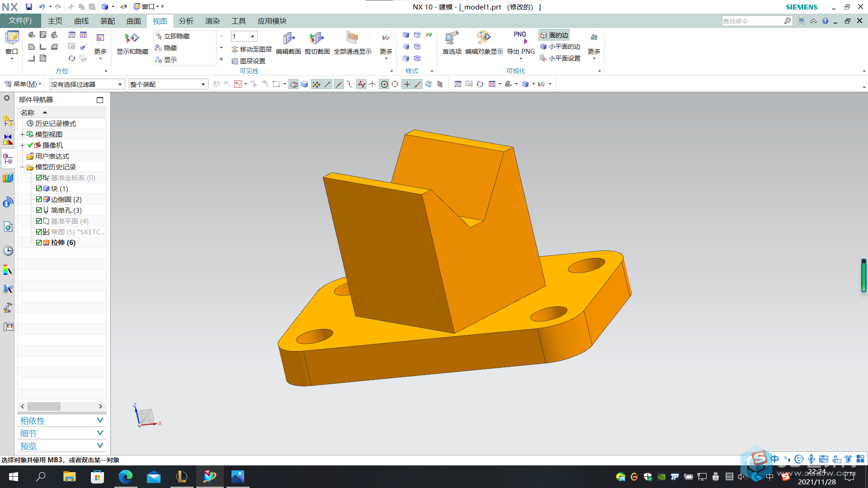Toggle Face Edges (面的边) display
The height and width of the screenshot is (488, 868).
(x=554, y=35)
